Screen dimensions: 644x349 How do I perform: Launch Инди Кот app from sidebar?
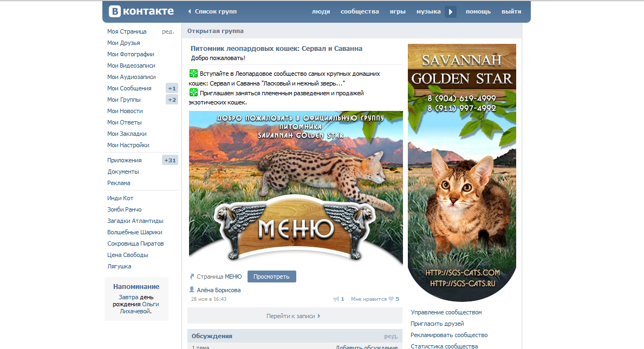[x=120, y=198]
